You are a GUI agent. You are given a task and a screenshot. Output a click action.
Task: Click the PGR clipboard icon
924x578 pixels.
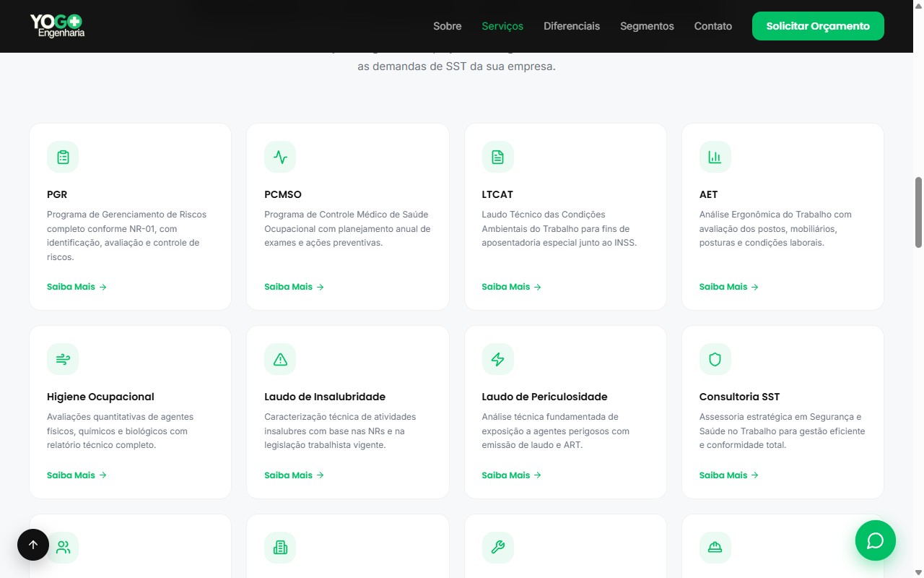pyautogui.click(x=63, y=157)
